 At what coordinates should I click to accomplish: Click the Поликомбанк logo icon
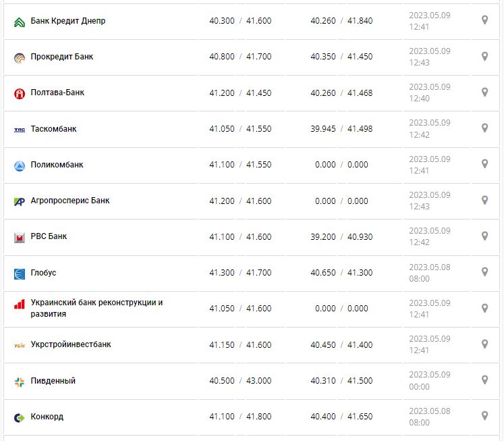point(20,165)
